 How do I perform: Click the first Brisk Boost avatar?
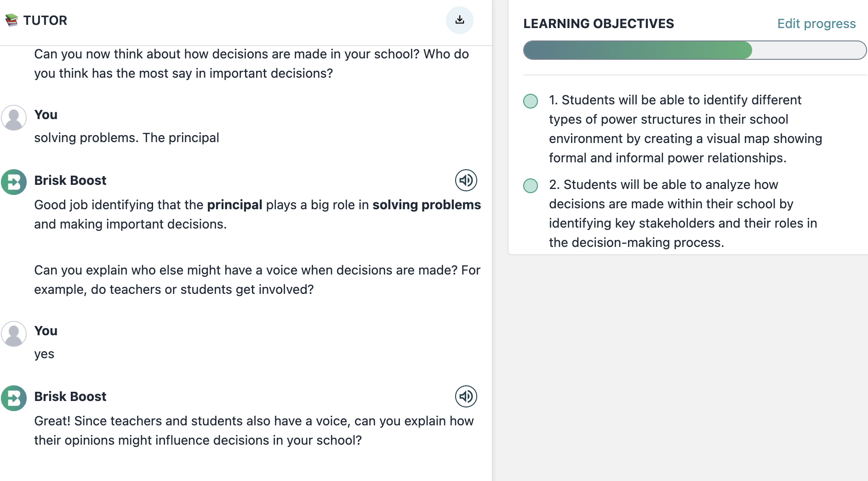(x=14, y=182)
